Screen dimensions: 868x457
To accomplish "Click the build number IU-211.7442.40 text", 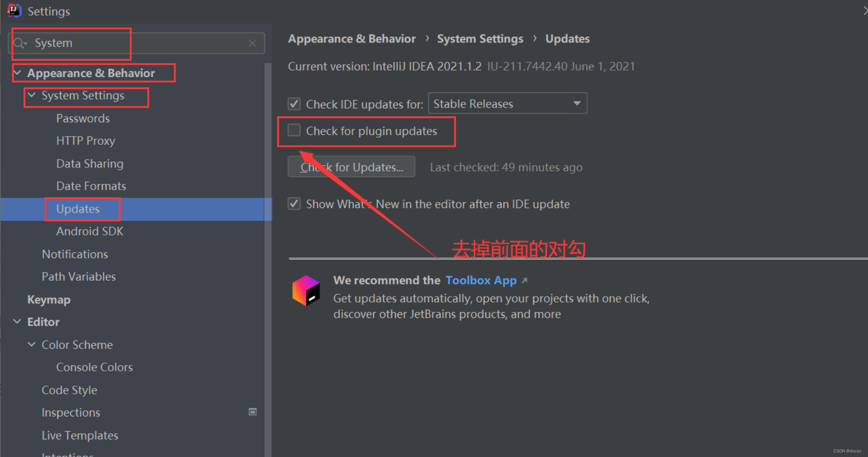I will pyautogui.click(x=528, y=66).
